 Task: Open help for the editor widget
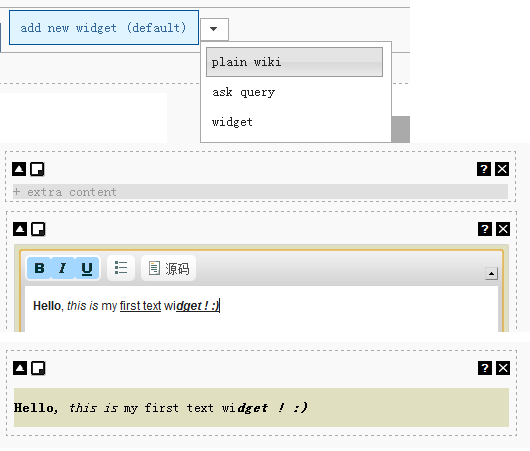485,229
